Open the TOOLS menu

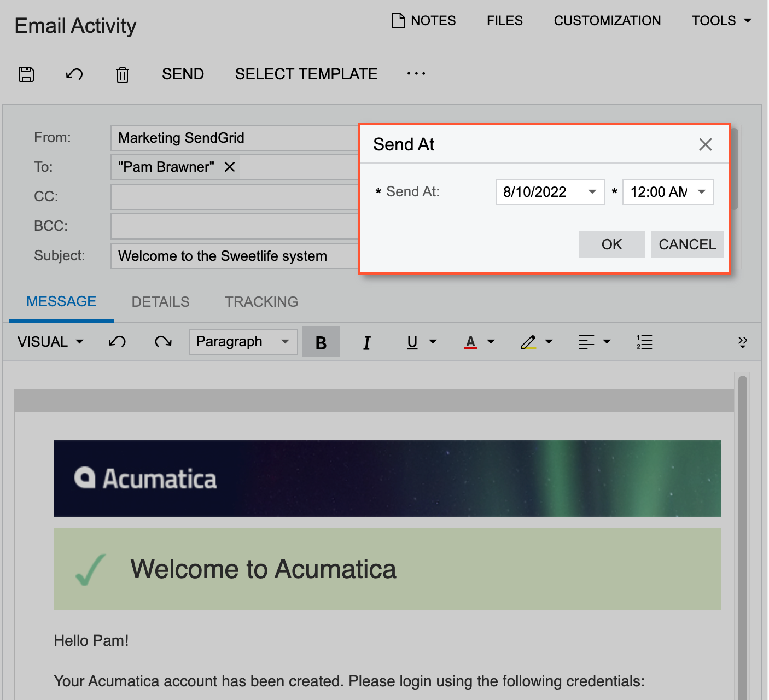click(x=721, y=20)
